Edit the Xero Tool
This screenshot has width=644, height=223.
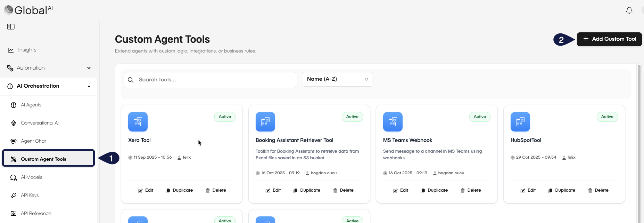point(146,190)
